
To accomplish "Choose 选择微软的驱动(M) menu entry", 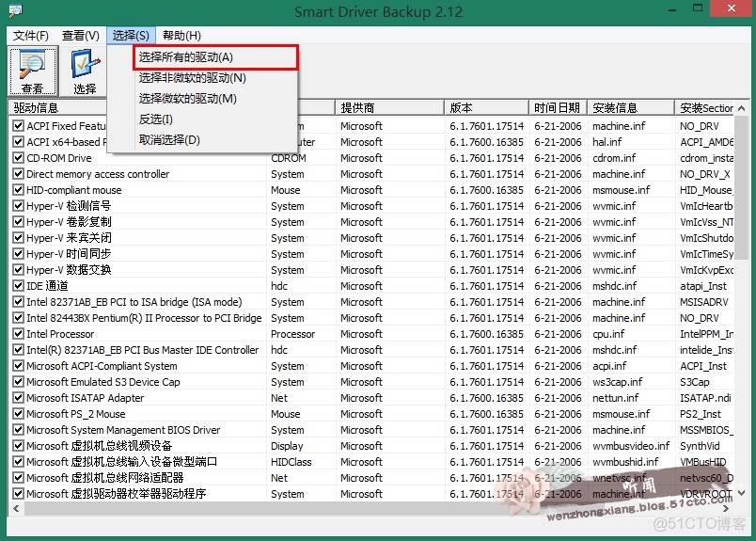I will 215,99.
